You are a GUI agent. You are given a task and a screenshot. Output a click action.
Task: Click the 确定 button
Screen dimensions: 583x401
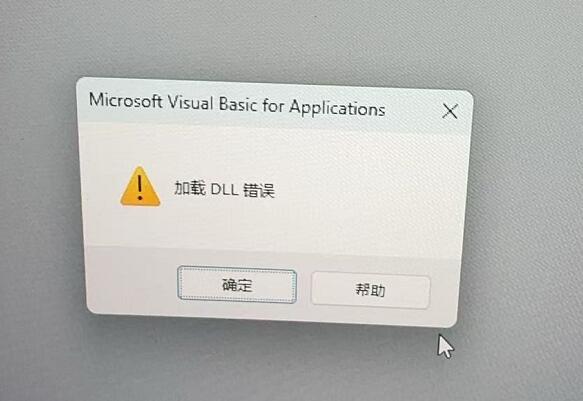(x=237, y=285)
